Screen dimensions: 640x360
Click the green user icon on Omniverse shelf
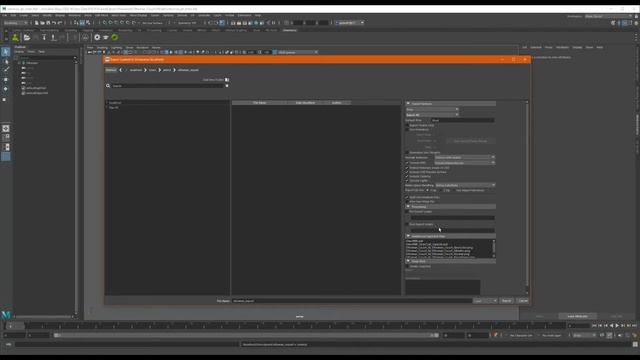click(x=15, y=38)
